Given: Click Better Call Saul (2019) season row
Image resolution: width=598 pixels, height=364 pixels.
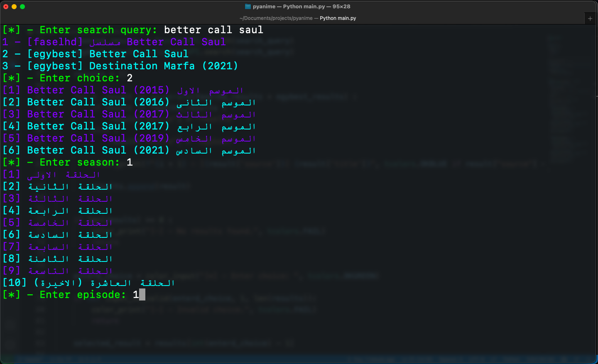Looking at the screenshot, I should coord(129,138).
